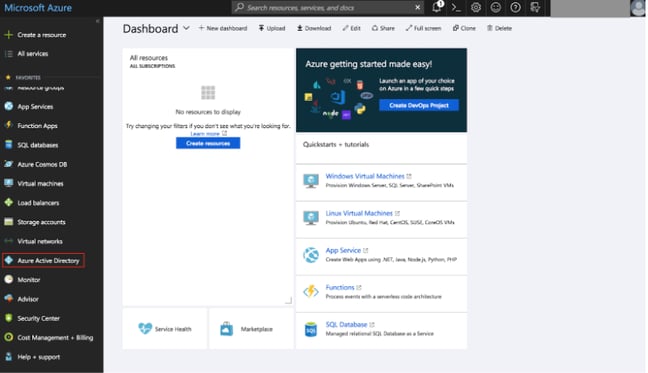Click the Functions lightning bolt icon
This screenshot has width=648, height=373.
(x=311, y=292)
